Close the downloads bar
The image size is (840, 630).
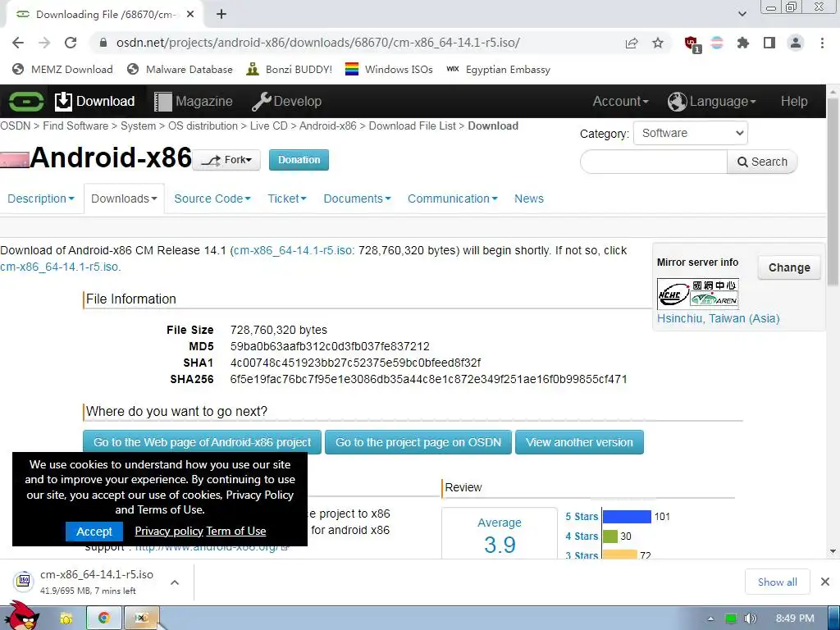[x=825, y=582]
